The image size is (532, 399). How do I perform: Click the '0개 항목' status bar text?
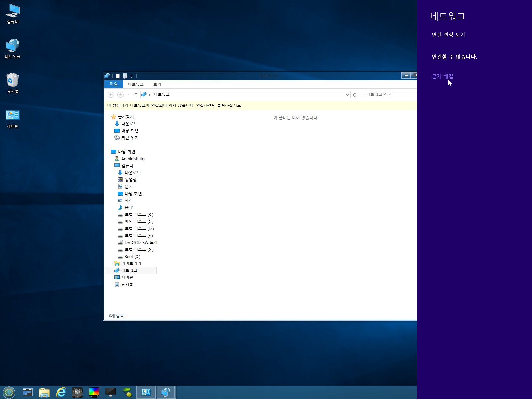[116, 316]
